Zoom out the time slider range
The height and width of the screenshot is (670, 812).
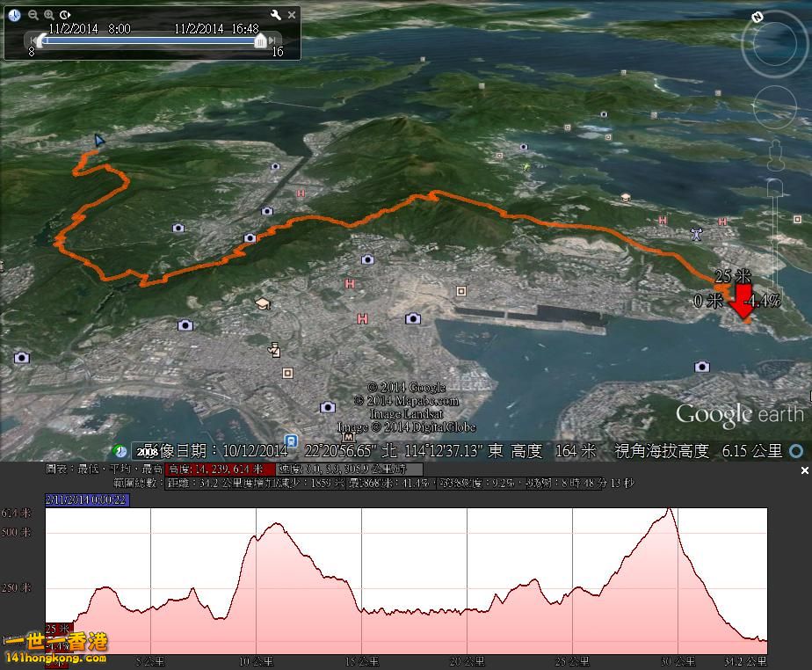tap(33, 15)
